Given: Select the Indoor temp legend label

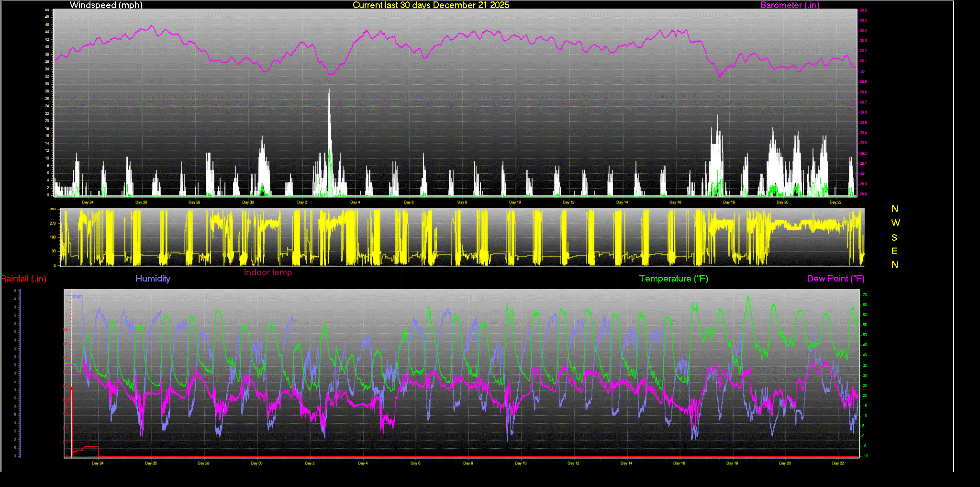Looking at the screenshot, I should (x=267, y=272).
